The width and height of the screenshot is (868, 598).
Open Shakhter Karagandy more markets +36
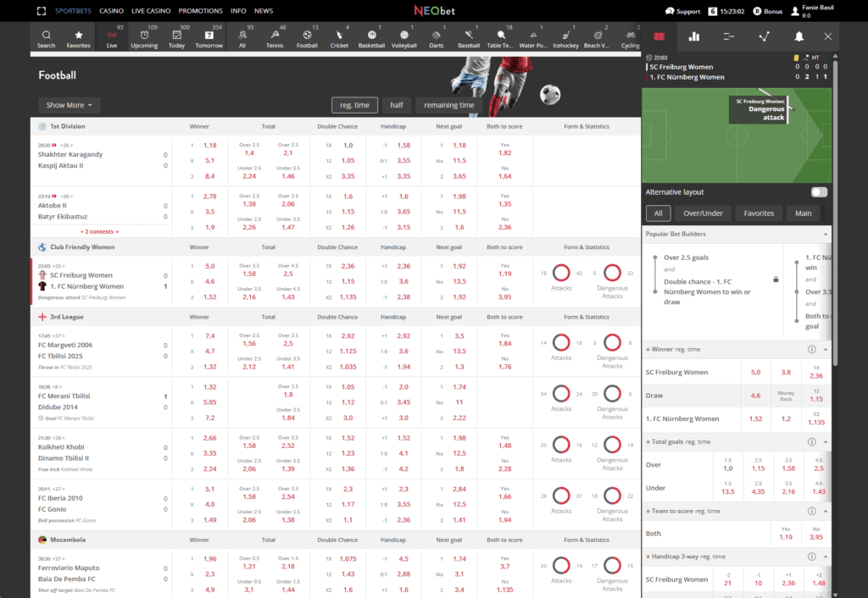[66, 146]
